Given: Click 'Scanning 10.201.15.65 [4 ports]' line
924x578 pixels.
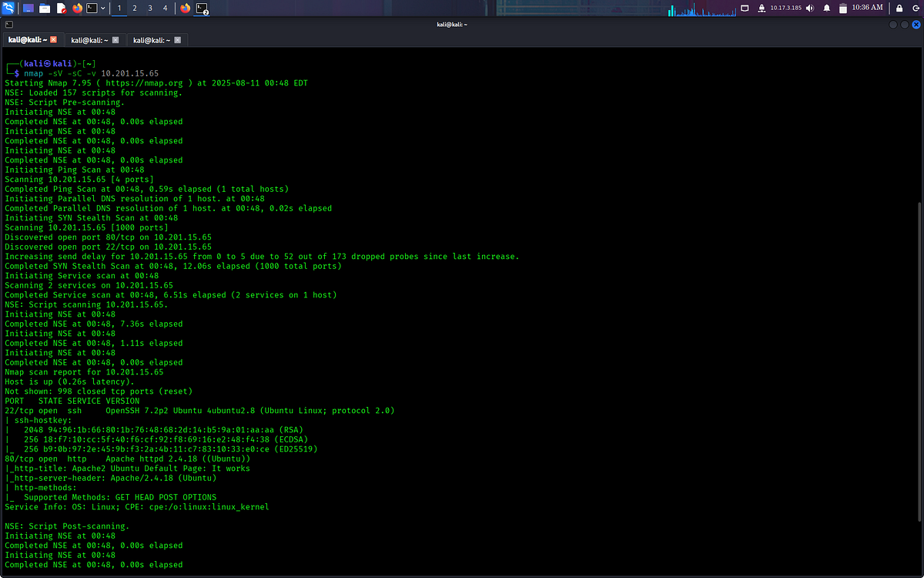Looking at the screenshot, I should coord(79,180).
